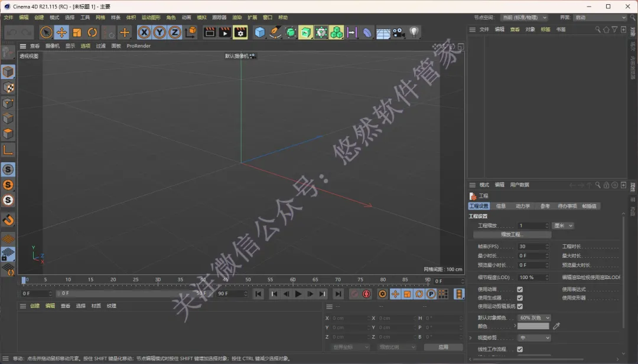The image size is (638, 364).
Task: Toggle 线性工作流程 checkbox
Action: pos(520,349)
